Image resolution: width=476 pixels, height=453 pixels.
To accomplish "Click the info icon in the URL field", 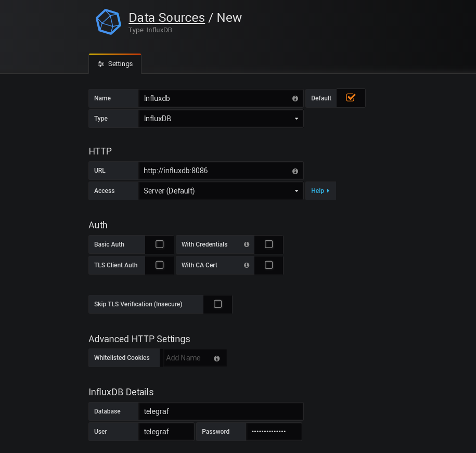I will coord(295,172).
